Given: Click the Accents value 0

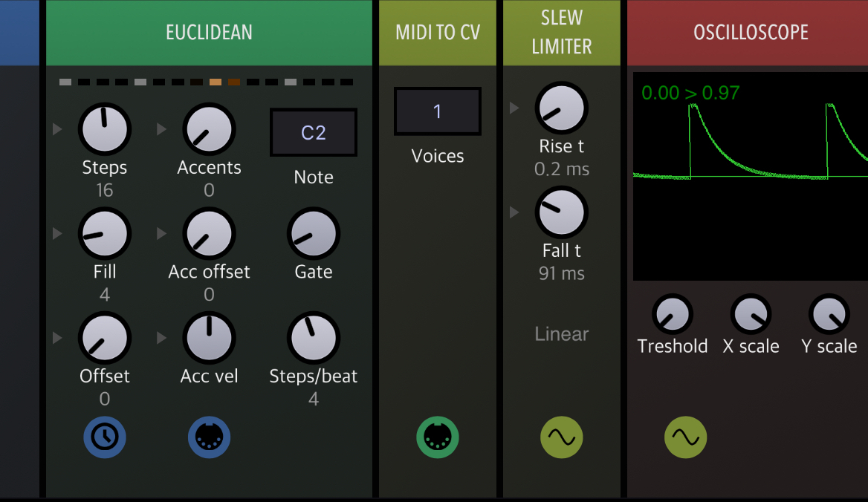Looking at the screenshot, I should [x=210, y=190].
